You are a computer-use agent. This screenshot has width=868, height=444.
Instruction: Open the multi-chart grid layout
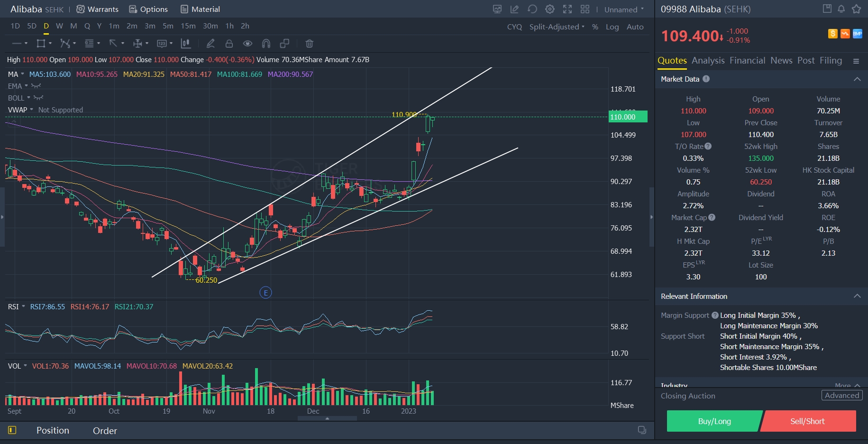click(x=585, y=9)
